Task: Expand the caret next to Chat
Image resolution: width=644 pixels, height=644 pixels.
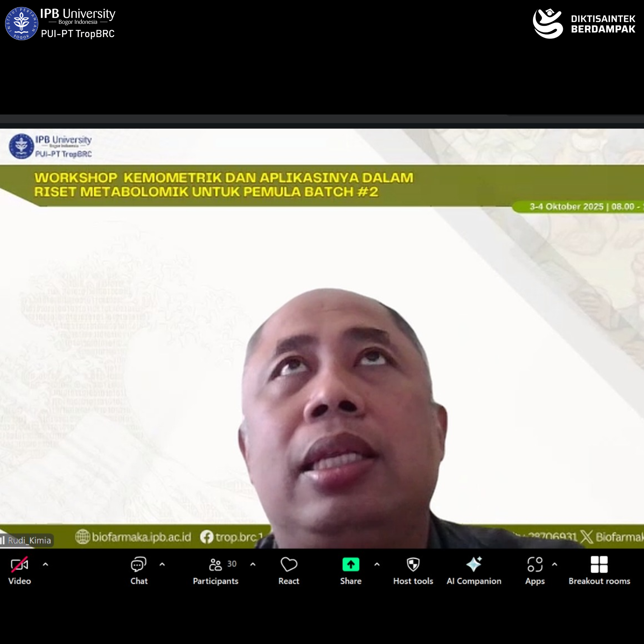Action: [x=162, y=565]
